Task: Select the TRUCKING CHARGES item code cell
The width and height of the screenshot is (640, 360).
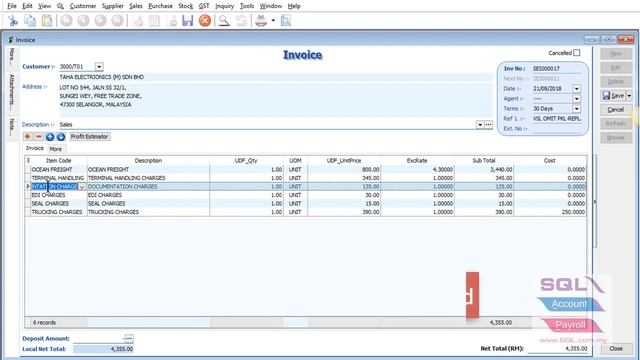Action: [x=58, y=212]
